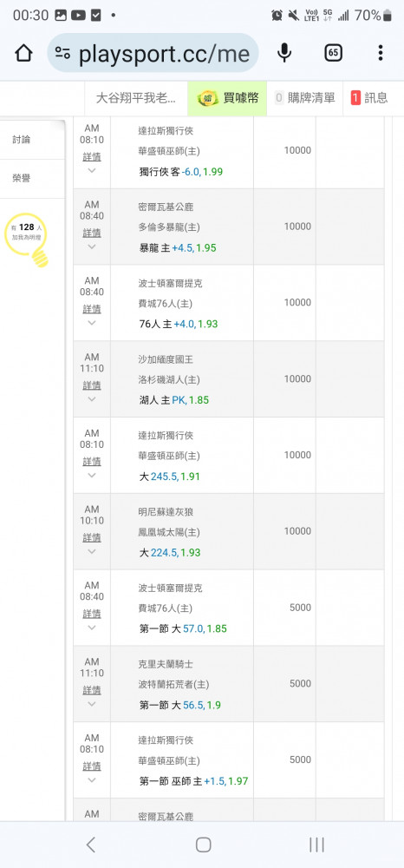Tap the light bulb add-as-beacon icon

click(27, 240)
